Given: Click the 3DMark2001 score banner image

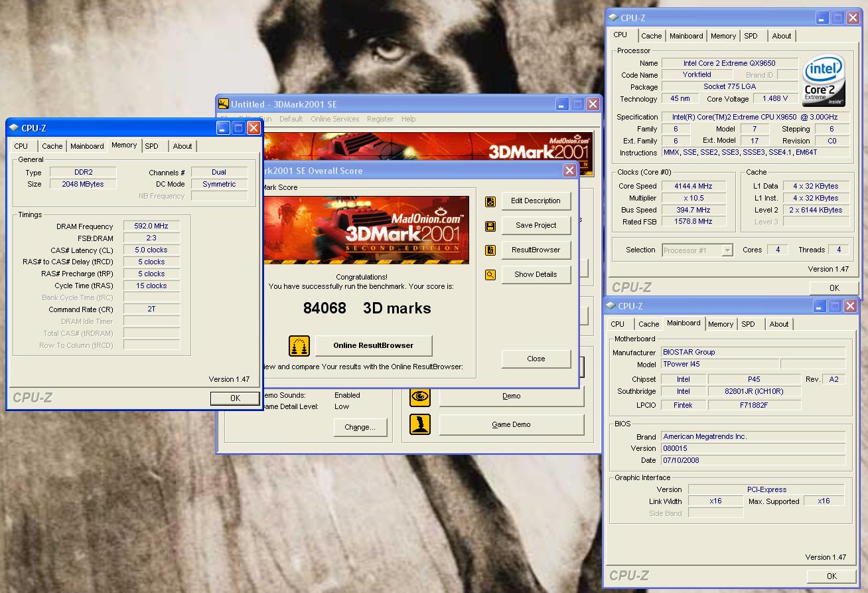Looking at the screenshot, I should [x=366, y=230].
